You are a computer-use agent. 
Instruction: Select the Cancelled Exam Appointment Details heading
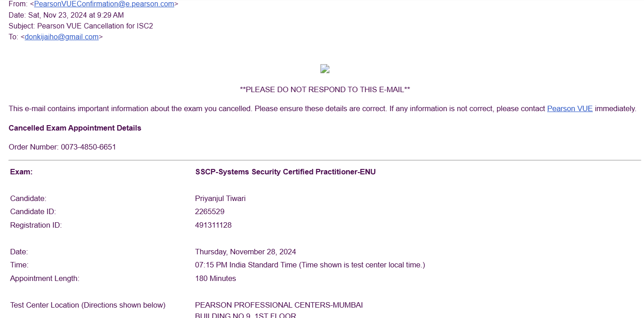click(75, 128)
